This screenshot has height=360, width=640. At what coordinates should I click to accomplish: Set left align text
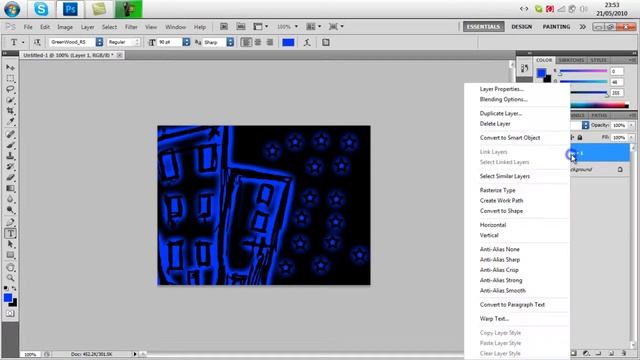[246, 42]
